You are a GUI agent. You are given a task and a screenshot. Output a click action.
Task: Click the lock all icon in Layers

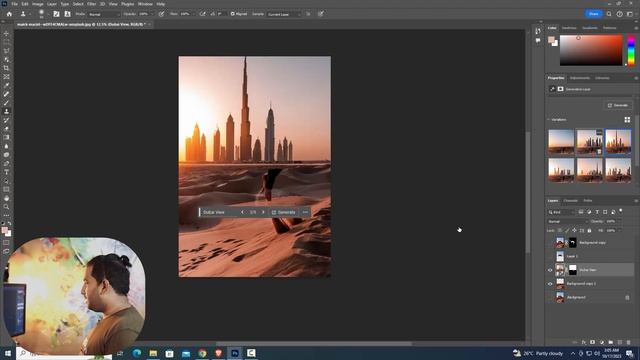coord(589,231)
